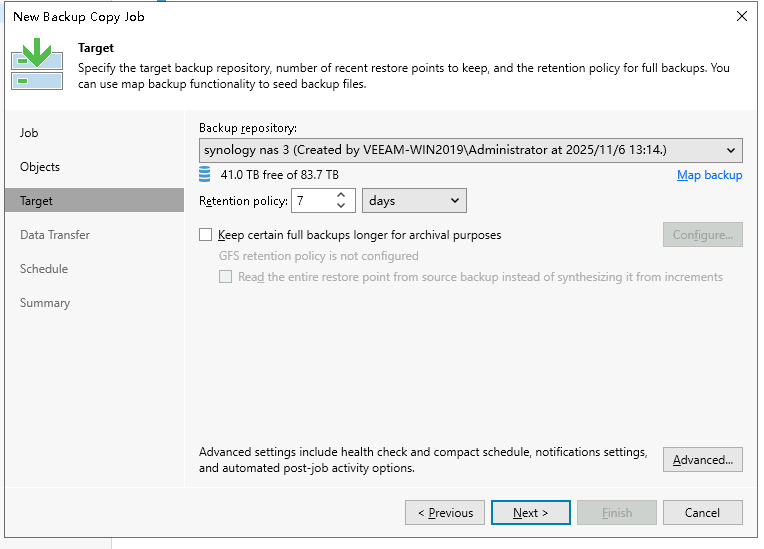The width and height of the screenshot is (764, 549).
Task: Go to the Job wizard step
Action: coord(30,133)
